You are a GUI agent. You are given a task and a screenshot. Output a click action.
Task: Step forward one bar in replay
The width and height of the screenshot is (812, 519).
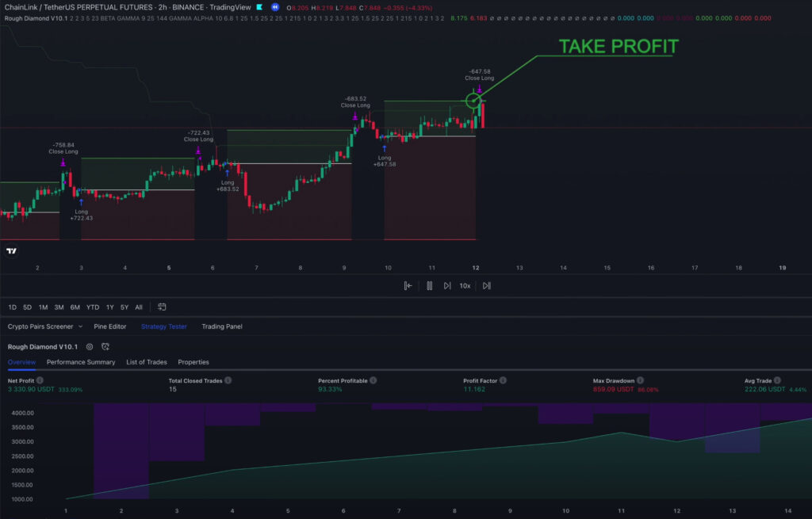pyautogui.click(x=447, y=286)
